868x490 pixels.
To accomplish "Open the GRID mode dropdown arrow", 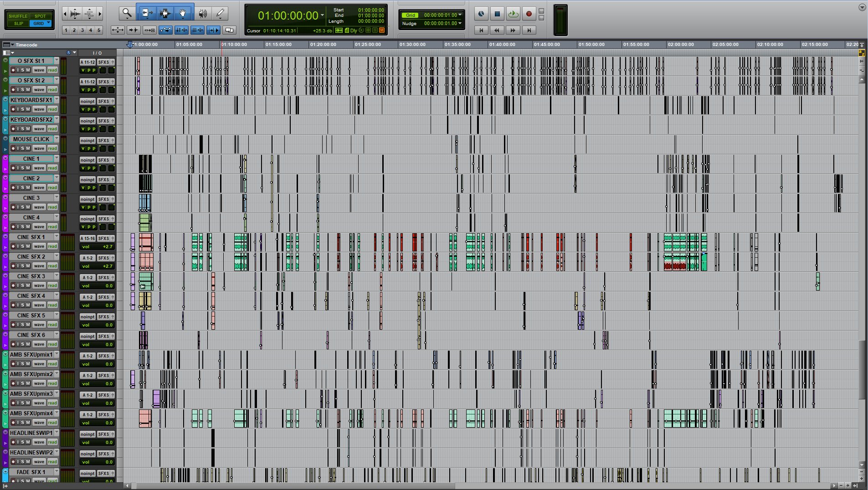I will tap(48, 23).
